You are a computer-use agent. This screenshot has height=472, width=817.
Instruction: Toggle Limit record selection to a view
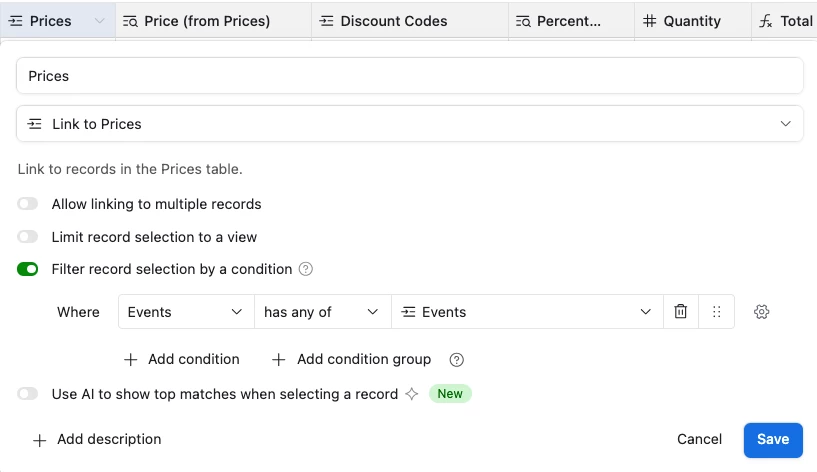(x=28, y=237)
